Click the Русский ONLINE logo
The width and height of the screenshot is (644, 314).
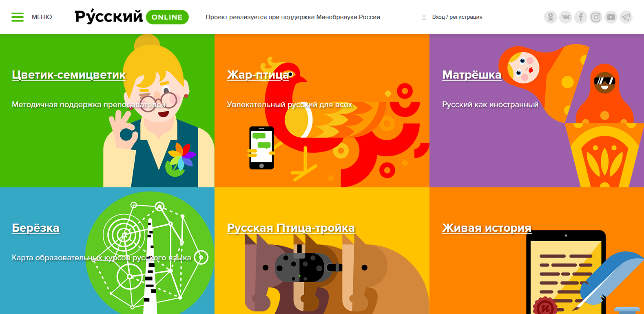point(132,16)
